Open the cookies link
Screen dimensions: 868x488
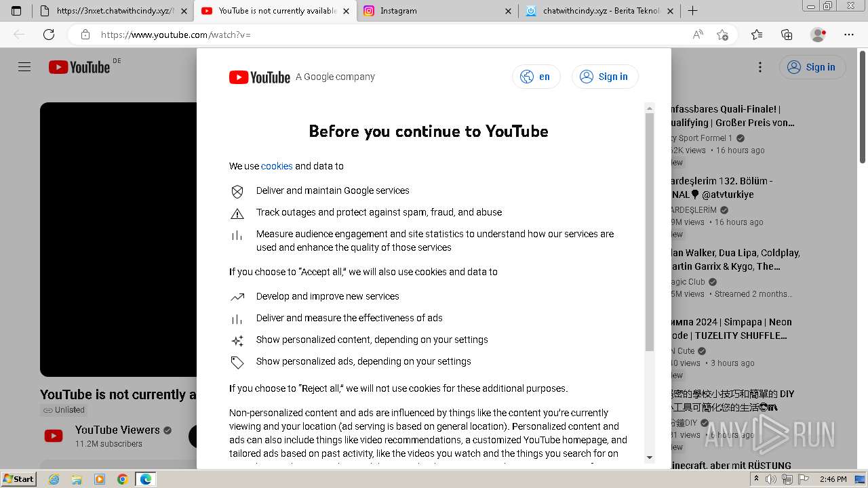(277, 166)
